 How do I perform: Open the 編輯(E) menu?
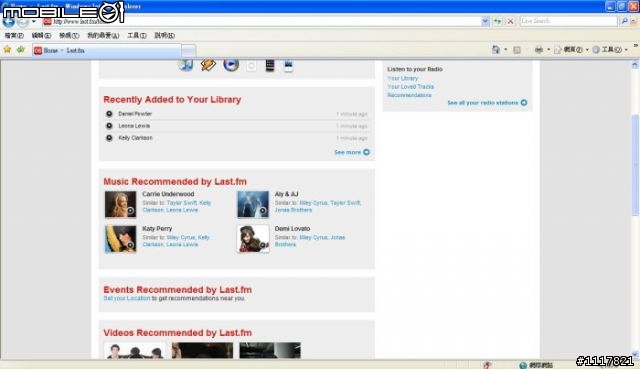(41, 36)
